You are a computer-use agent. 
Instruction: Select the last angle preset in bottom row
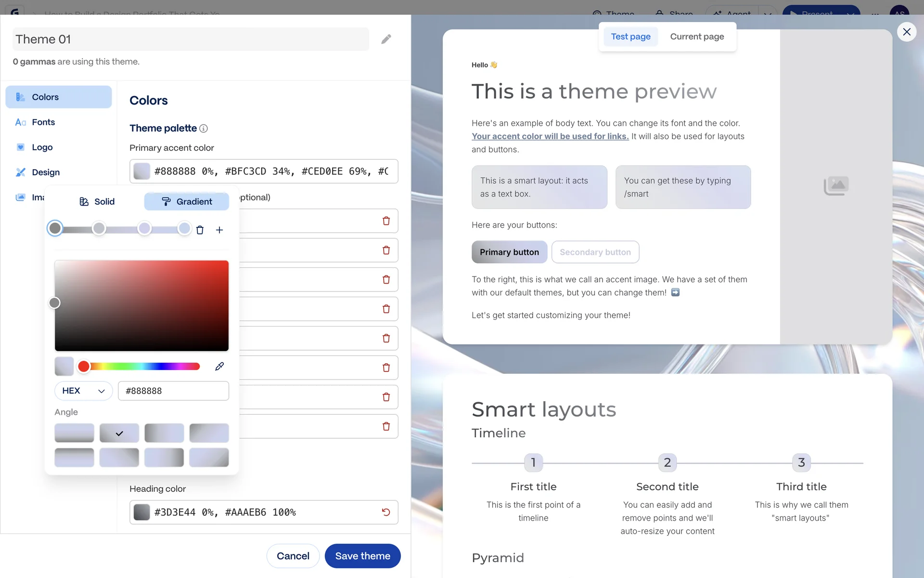209,458
